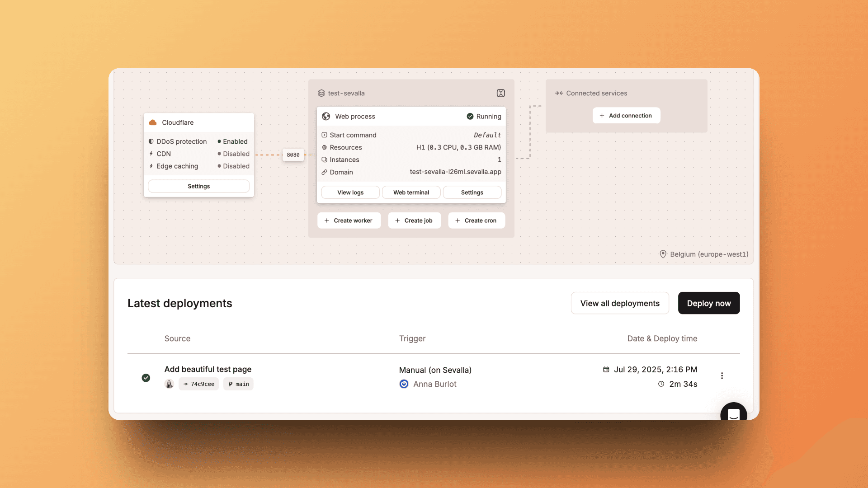The width and height of the screenshot is (868, 488).
Task: Open Web process Settings
Action: pos(472,192)
